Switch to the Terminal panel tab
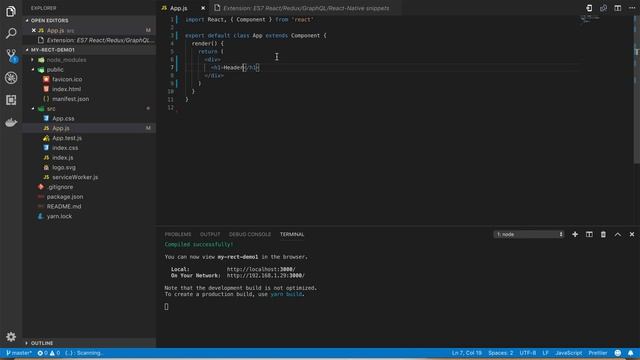Viewport: 640px width, 360px height. click(x=292, y=235)
